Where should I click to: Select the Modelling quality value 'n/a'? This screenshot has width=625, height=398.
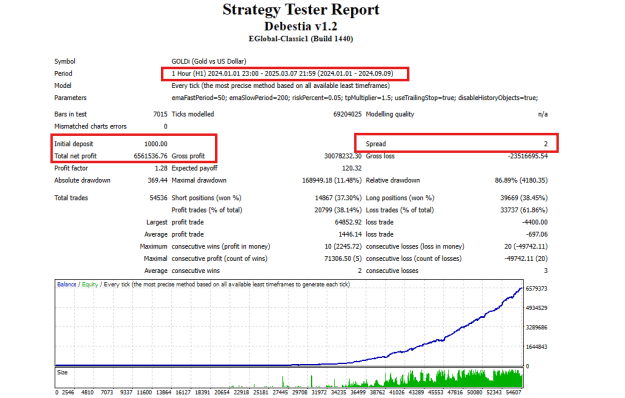point(542,114)
